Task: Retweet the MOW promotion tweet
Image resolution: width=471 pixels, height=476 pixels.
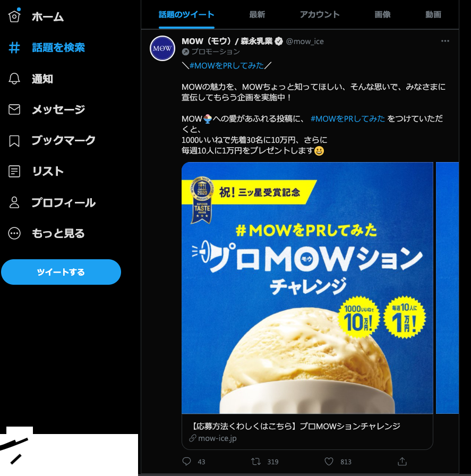Action: tap(256, 462)
